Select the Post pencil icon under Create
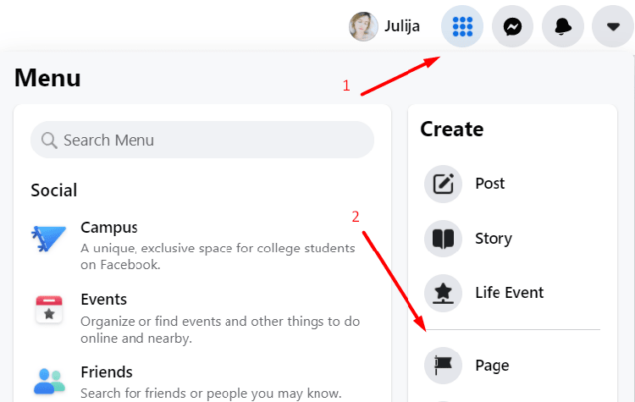635x402 pixels. coord(443,184)
